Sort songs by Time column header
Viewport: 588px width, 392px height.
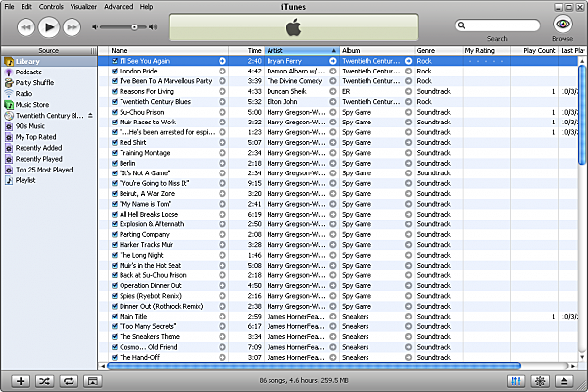point(246,51)
